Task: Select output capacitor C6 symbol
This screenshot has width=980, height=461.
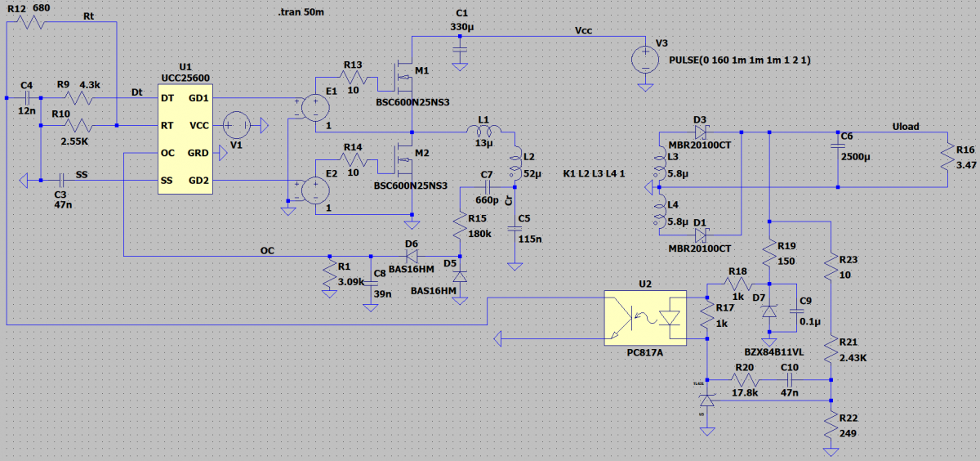Action: click(837, 145)
